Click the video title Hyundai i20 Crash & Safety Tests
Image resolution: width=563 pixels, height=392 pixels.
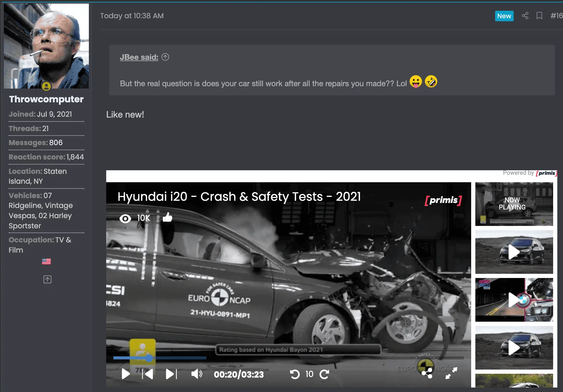(239, 197)
